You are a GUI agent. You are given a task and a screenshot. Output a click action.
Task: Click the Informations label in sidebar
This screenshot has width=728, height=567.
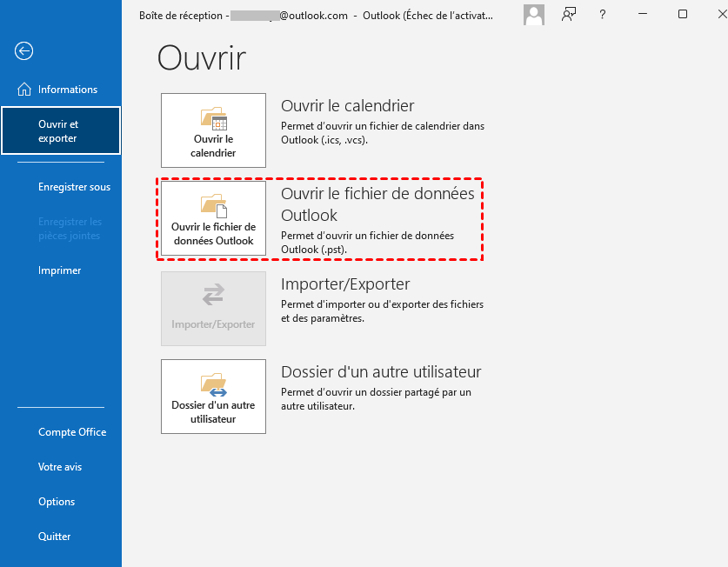coord(68,90)
